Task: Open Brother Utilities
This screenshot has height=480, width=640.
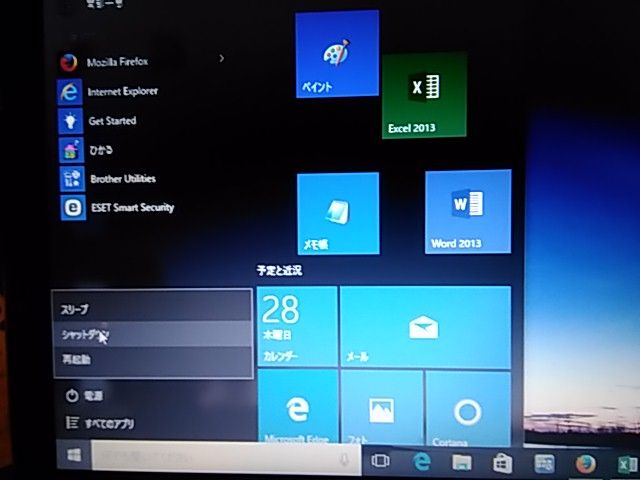Action: pos(108,179)
